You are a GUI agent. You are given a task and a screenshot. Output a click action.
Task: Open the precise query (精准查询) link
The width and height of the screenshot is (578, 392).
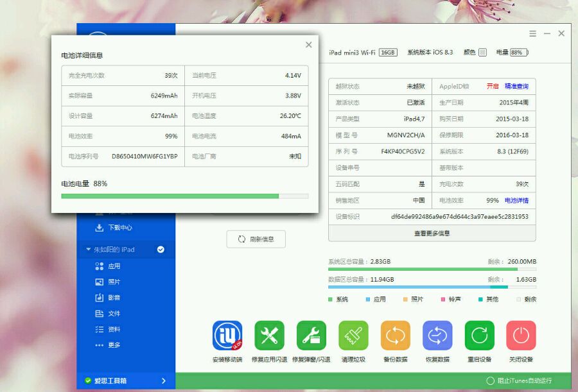(516, 86)
